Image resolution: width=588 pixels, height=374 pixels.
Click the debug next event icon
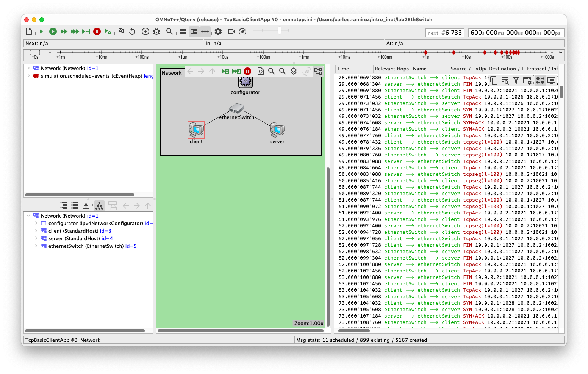click(x=108, y=31)
